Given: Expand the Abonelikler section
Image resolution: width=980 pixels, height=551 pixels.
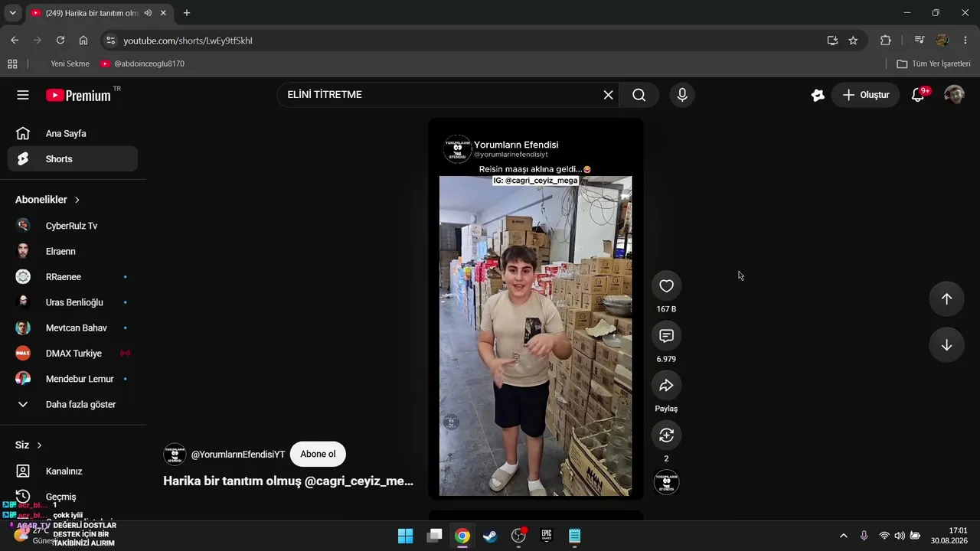Looking at the screenshot, I should (47, 200).
